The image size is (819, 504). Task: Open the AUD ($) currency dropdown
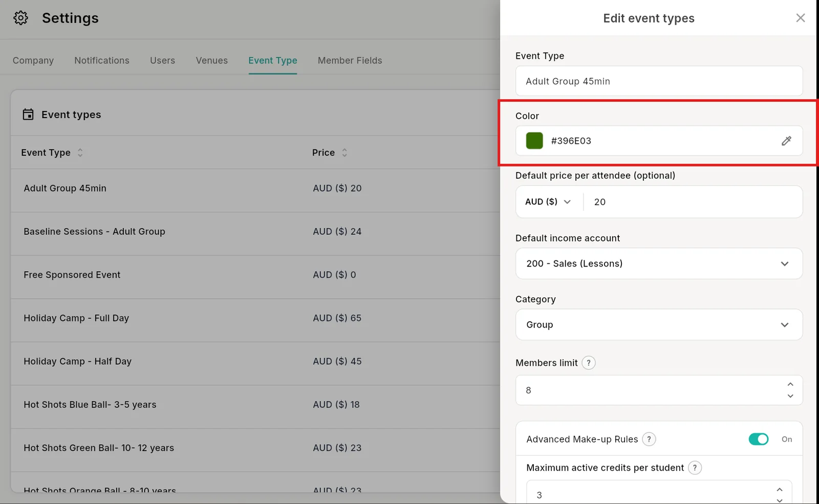pyautogui.click(x=548, y=202)
